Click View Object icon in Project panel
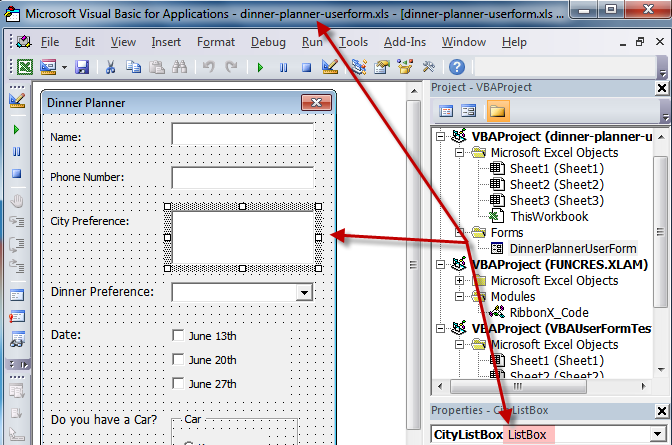 click(469, 110)
